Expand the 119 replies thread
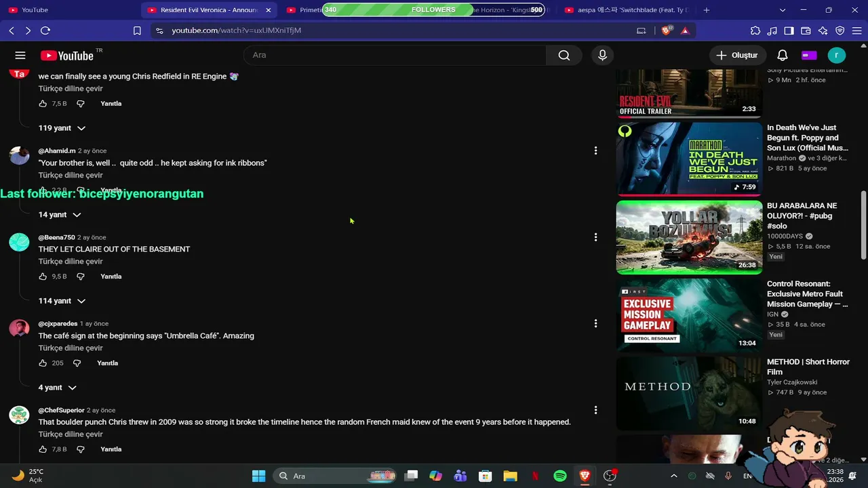 point(62,128)
